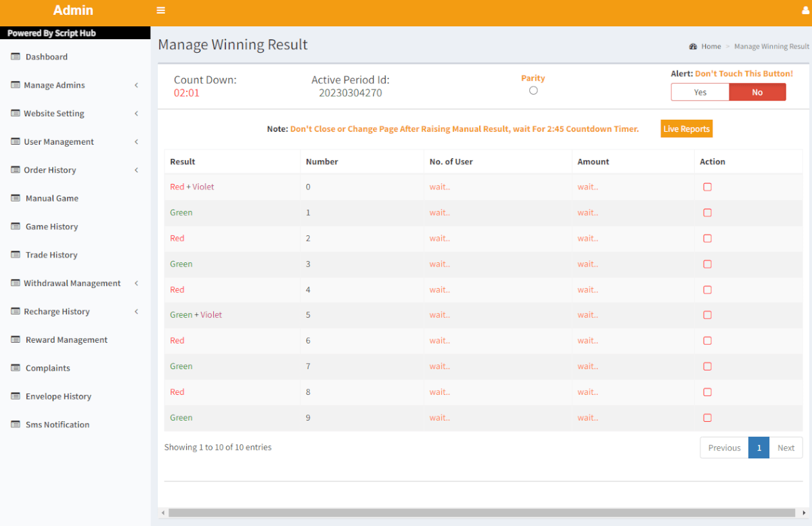Expand Withdrawal Management submenu arrow
Viewport: 812px width, 526px height.
[136, 283]
